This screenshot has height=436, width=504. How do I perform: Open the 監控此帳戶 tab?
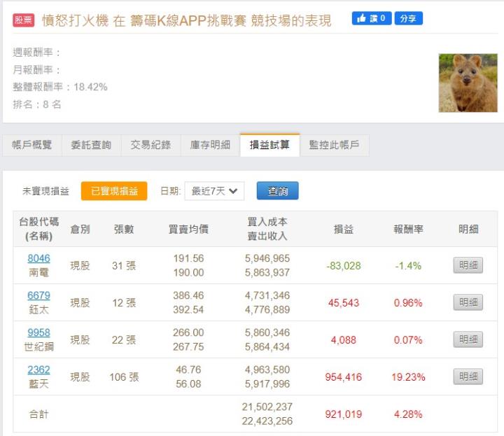pos(334,145)
